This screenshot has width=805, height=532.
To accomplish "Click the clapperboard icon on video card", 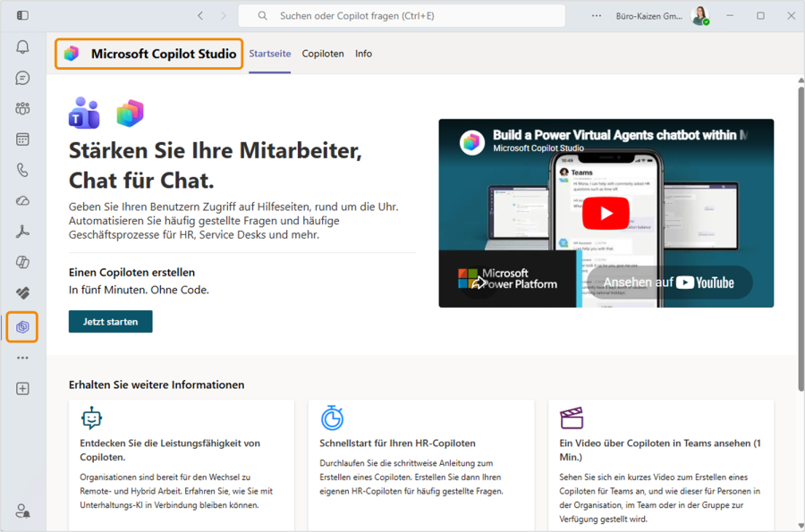I will tap(572, 418).
